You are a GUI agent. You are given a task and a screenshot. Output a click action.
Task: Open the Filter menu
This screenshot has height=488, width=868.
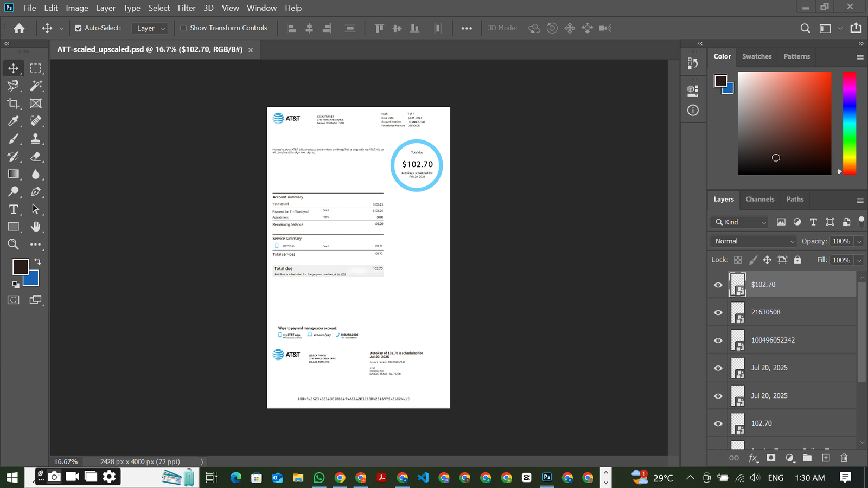pos(187,8)
